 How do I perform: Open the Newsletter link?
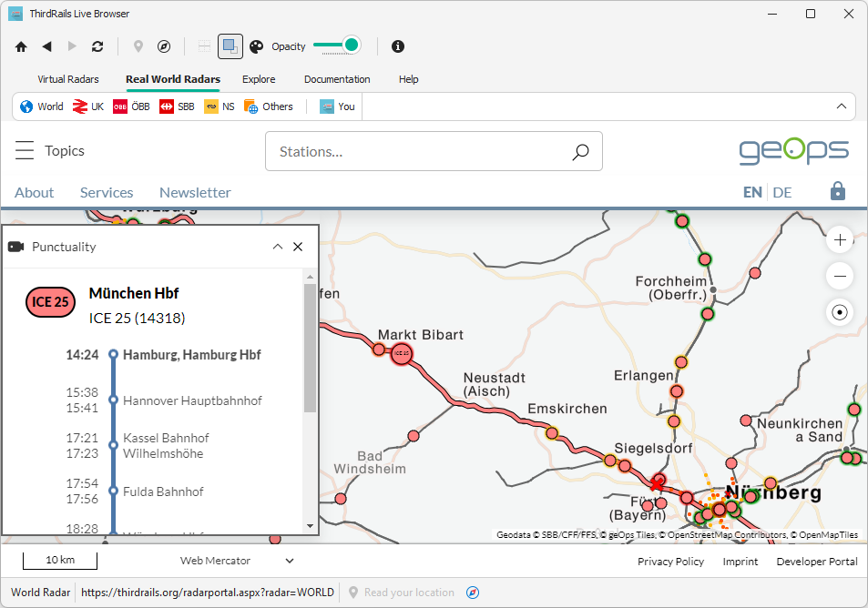[x=195, y=193]
